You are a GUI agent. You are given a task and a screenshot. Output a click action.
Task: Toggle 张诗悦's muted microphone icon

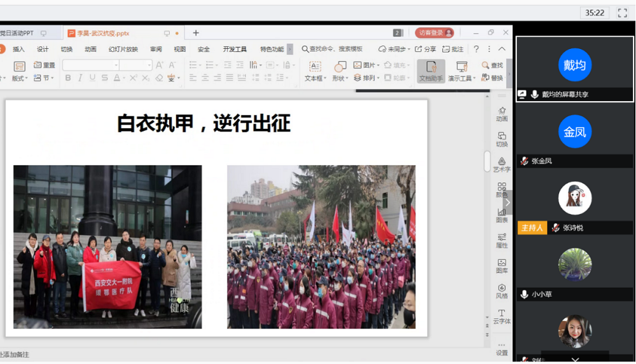point(555,228)
